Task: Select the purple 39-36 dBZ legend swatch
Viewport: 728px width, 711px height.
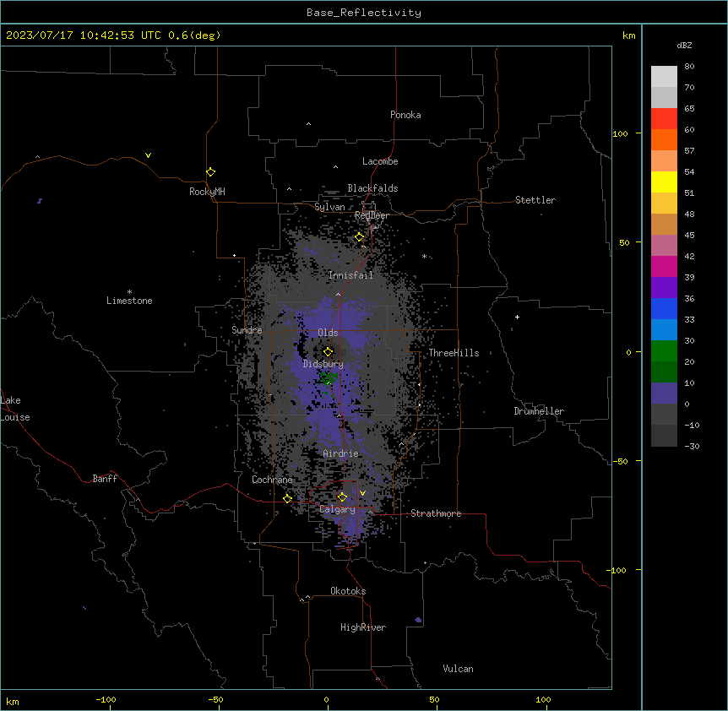Action: (664, 287)
